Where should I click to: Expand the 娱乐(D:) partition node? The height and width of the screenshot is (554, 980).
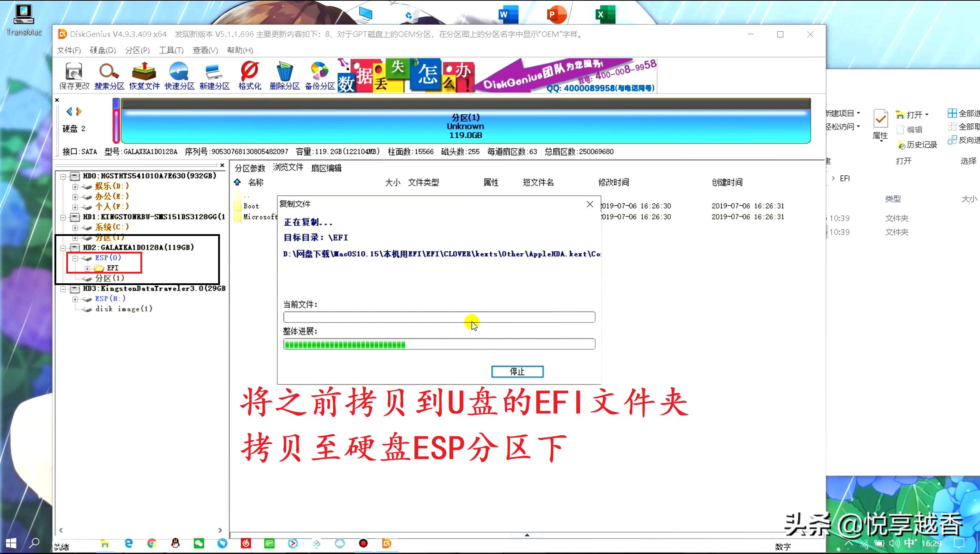click(75, 186)
